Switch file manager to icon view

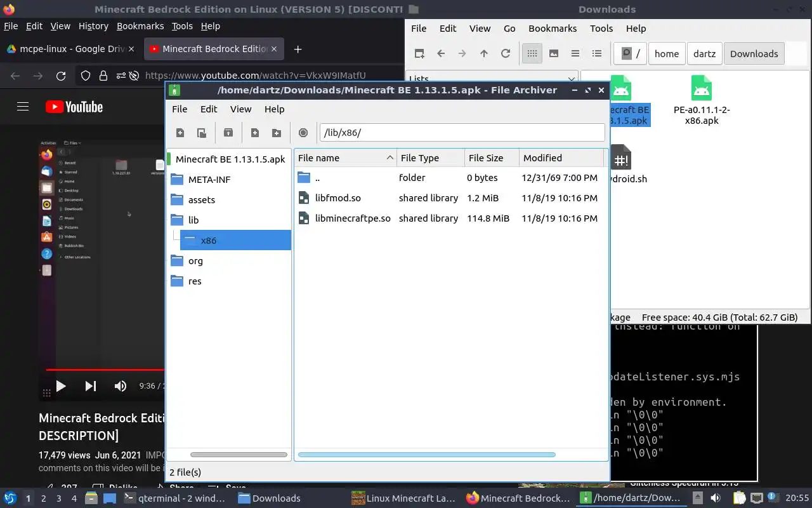tap(532, 54)
